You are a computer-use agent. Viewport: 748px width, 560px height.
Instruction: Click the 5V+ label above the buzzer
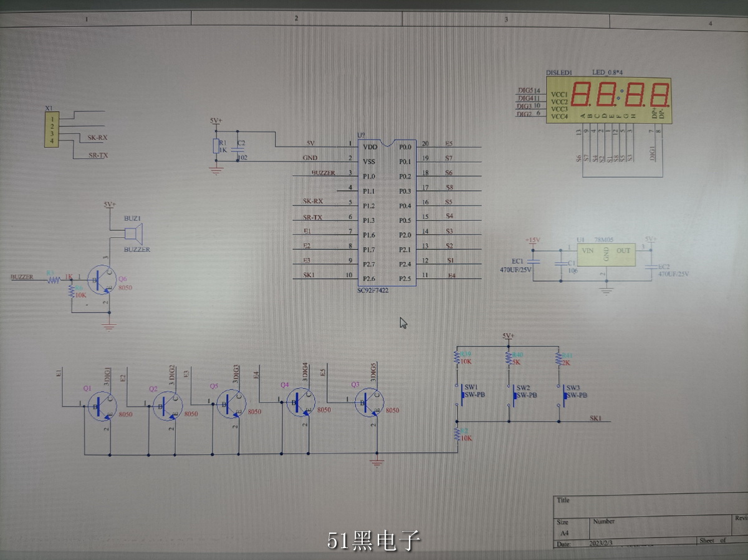pyautogui.click(x=110, y=205)
